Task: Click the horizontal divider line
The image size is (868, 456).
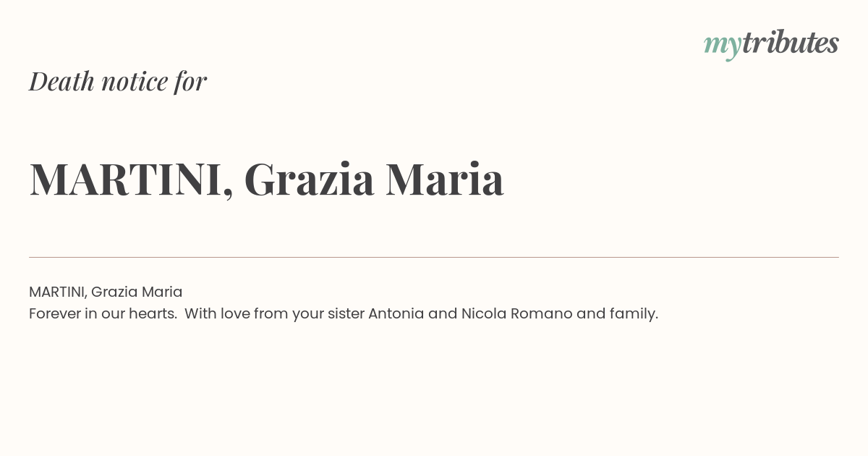Action: click(x=434, y=257)
